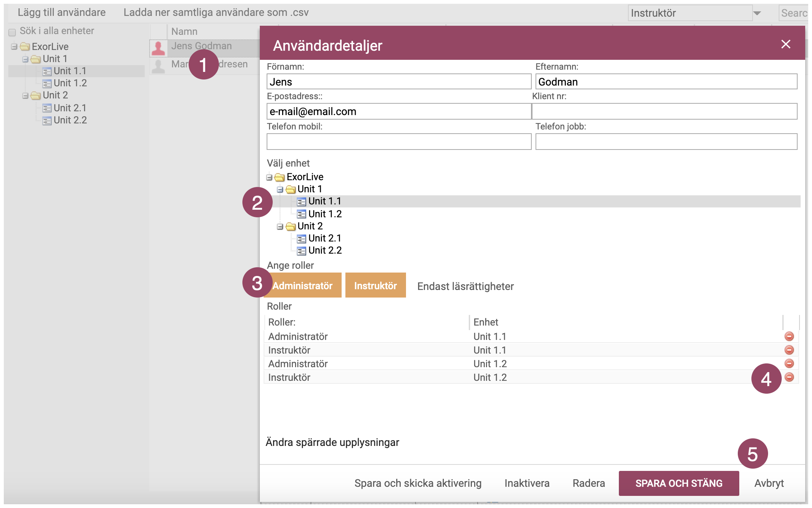Select Unit 1.1 in left sidebar tree

pyautogui.click(x=70, y=71)
